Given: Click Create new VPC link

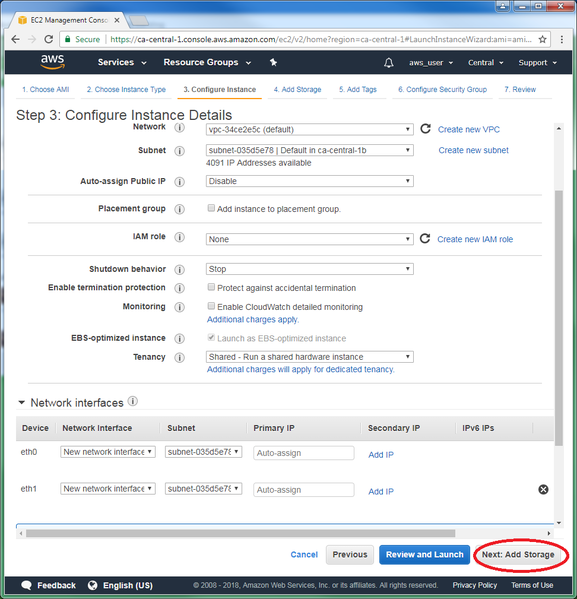Looking at the screenshot, I should coord(469,130).
